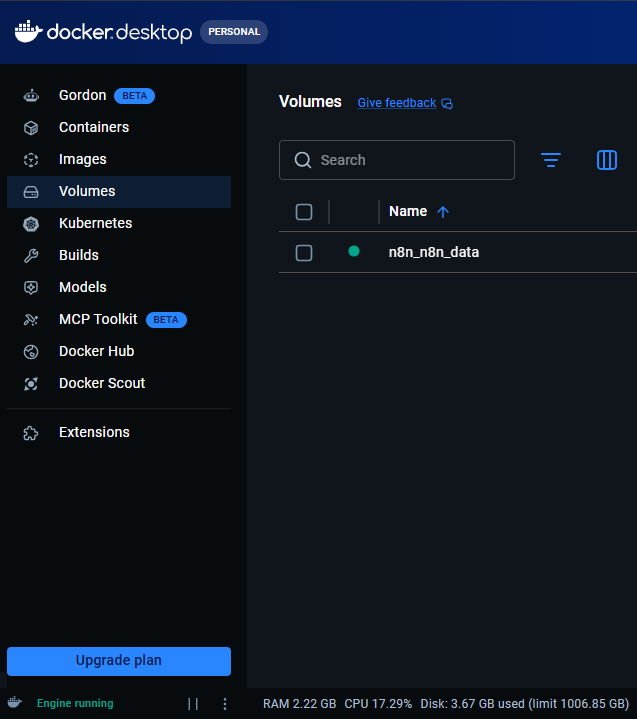
Task: Click the Docker Hub icon
Action: (x=31, y=352)
